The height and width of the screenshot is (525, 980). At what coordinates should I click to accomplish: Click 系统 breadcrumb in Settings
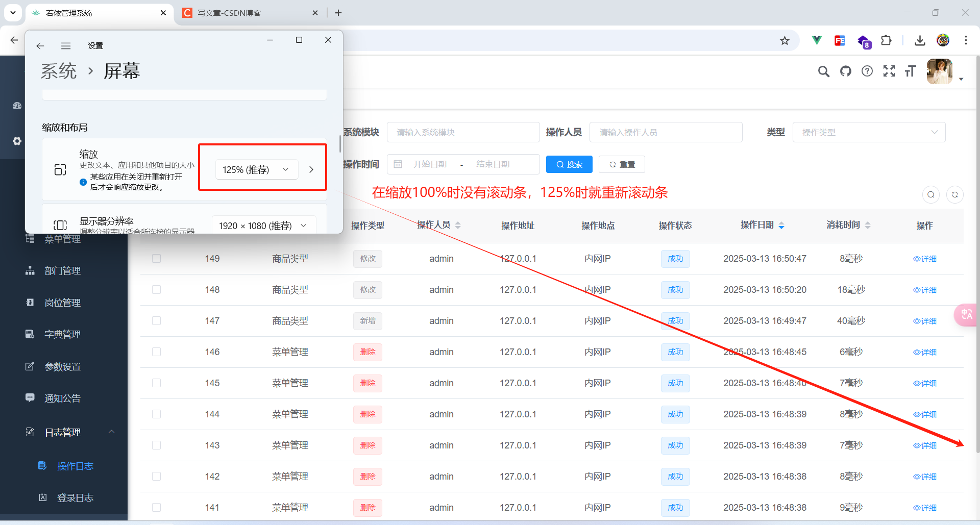[x=59, y=71]
